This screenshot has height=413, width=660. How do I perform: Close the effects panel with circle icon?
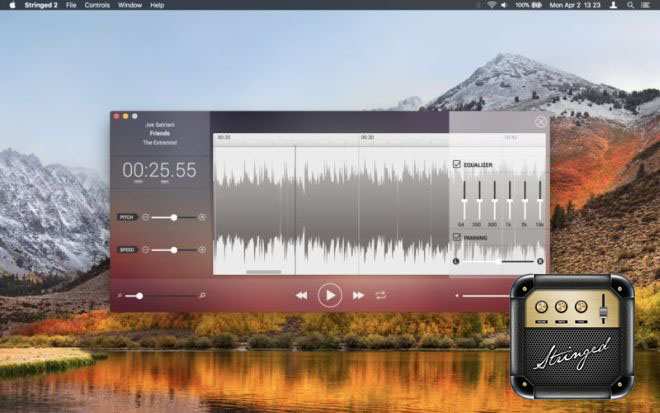pyautogui.click(x=540, y=122)
